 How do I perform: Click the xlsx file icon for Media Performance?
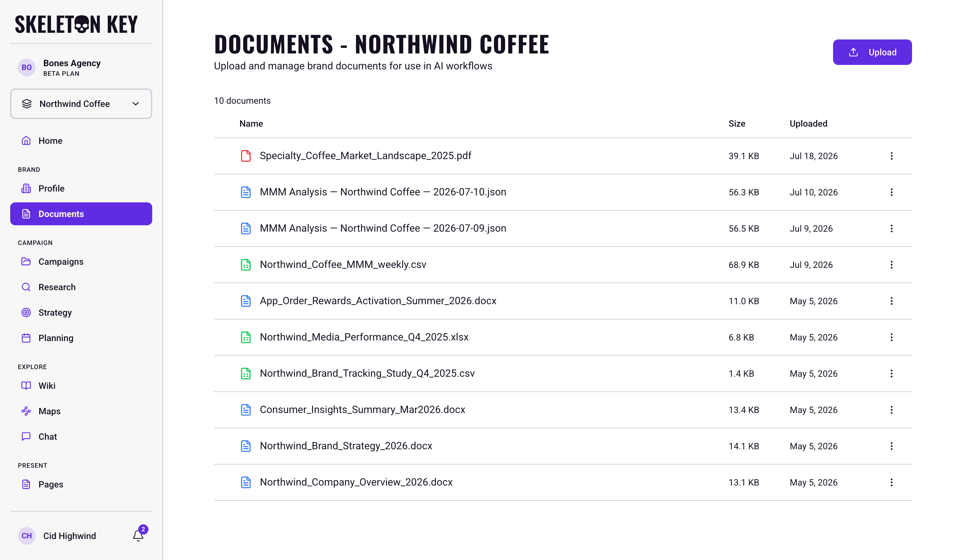[246, 338]
